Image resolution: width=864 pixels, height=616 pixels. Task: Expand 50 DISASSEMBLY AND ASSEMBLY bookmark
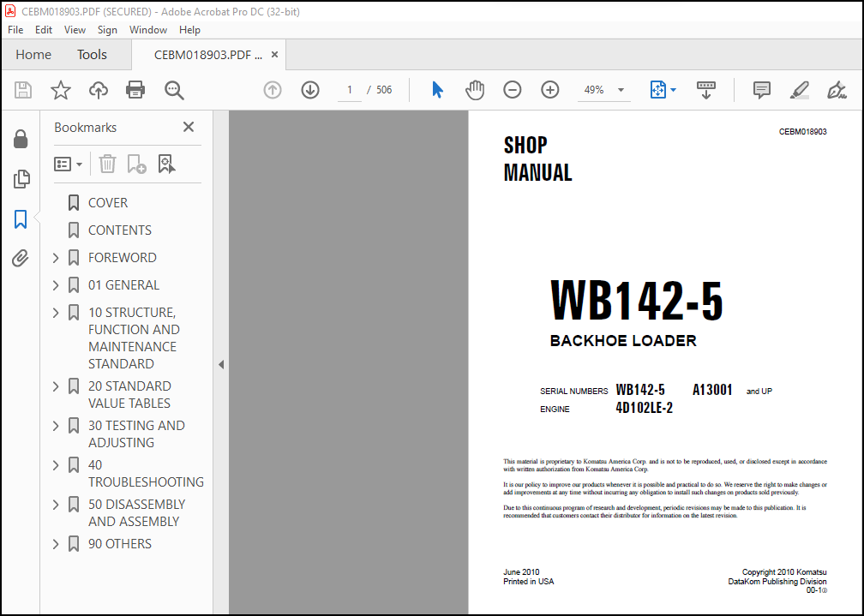[56, 504]
